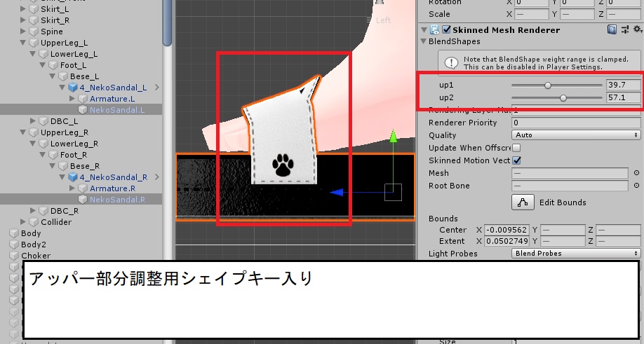Image resolution: width=644 pixels, height=344 pixels.
Task: Toggle the Skinned Mesh Renderer enabled checkbox
Action: click(x=446, y=29)
